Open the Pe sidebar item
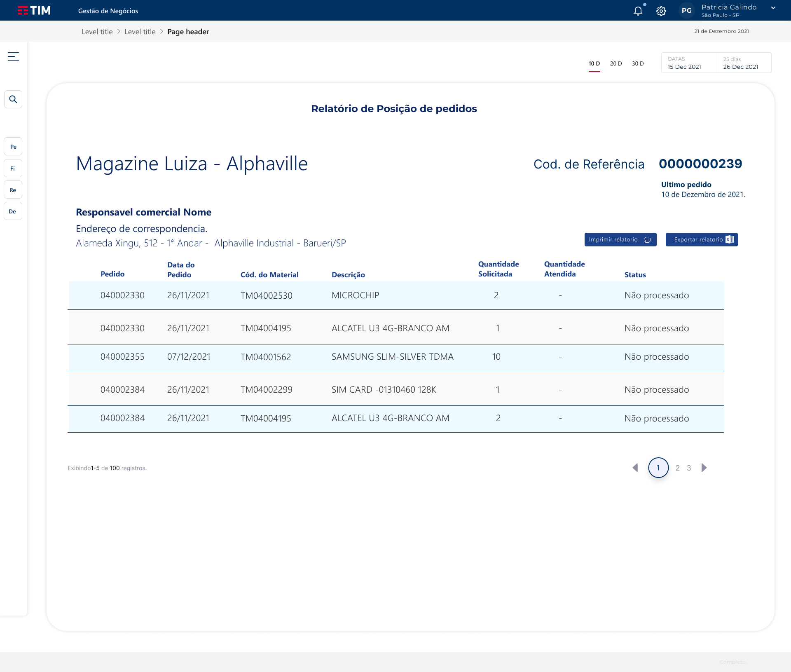The height and width of the screenshot is (672, 791). pyautogui.click(x=13, y=147)
